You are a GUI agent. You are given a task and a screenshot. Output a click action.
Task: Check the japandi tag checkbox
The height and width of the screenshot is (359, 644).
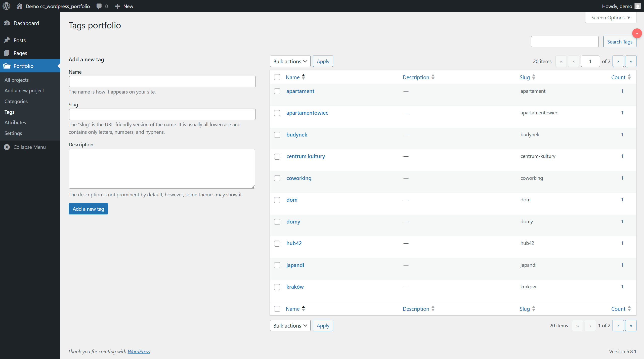[277, 265]
